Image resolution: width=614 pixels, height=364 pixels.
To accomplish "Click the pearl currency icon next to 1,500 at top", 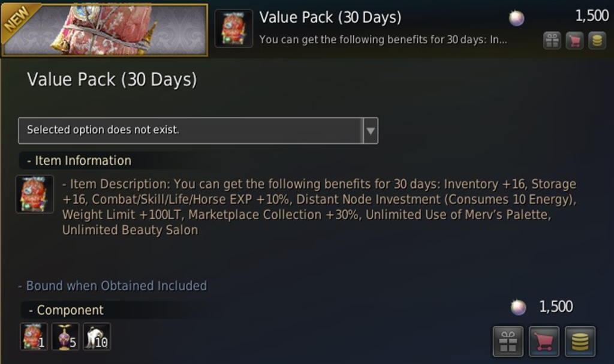I will pyautogui.click(x=517, y=18).
